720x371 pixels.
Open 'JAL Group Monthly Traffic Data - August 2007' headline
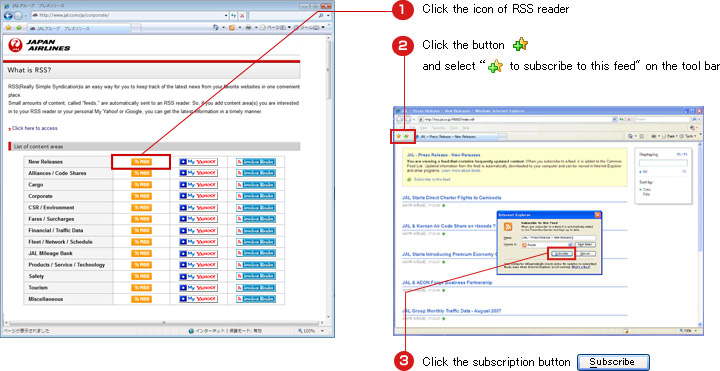click(451, 311)
